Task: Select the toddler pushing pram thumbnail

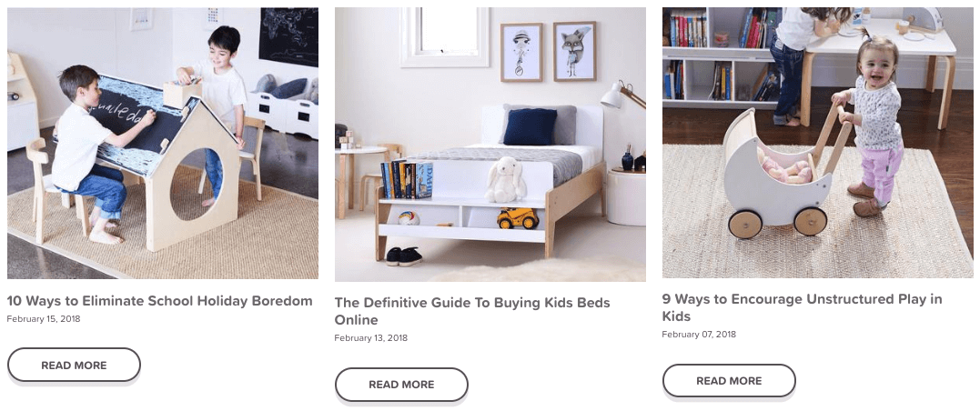Action: 817,143
